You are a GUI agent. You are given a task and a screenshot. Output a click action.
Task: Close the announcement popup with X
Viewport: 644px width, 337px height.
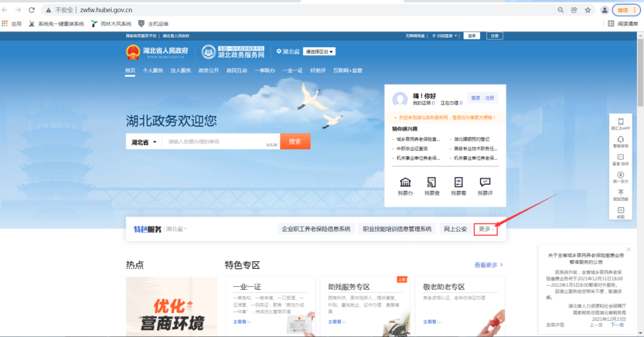click(628, 250)
